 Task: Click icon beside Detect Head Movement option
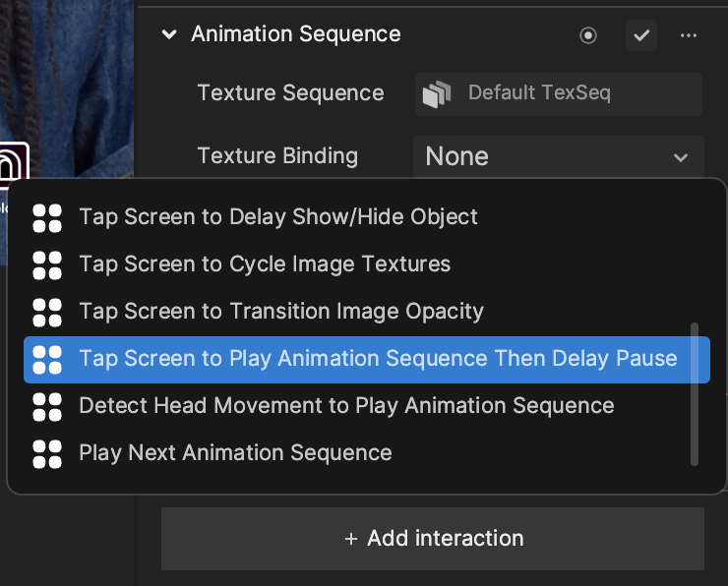tap(47, 407)
